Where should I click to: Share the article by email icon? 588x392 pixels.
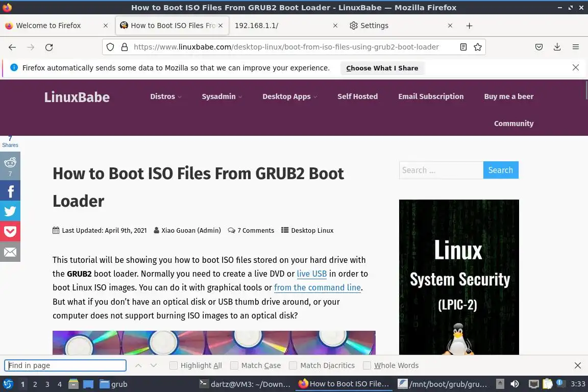tap(10, 252)
